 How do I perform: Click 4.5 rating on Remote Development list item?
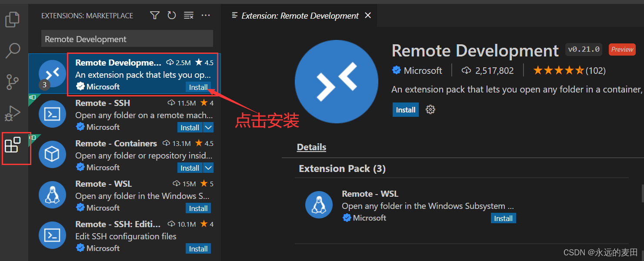click(x=204, y=63)
